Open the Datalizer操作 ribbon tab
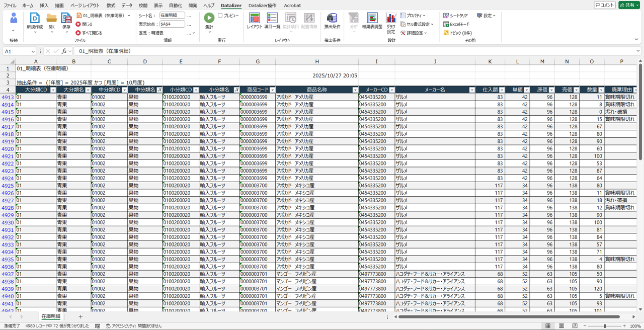The height and width of the screenshot is (330, 644). coord(262,6)
